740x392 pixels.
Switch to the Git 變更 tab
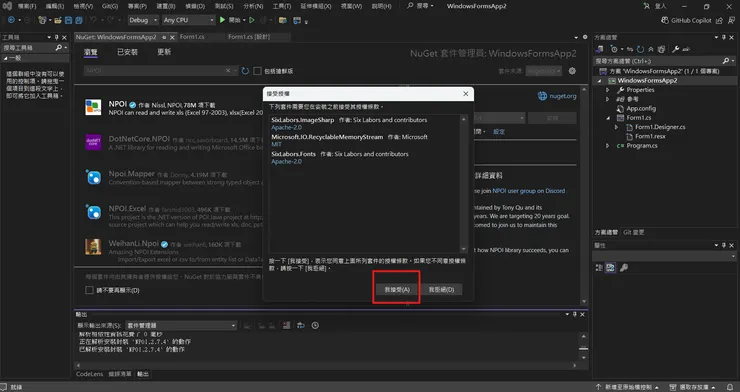(633, 232)
